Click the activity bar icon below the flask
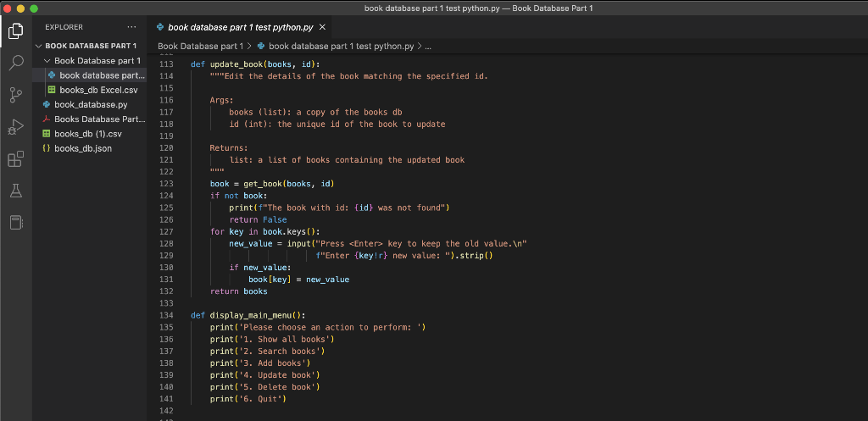Screen dimensions: 868x421 coord(16,223)
